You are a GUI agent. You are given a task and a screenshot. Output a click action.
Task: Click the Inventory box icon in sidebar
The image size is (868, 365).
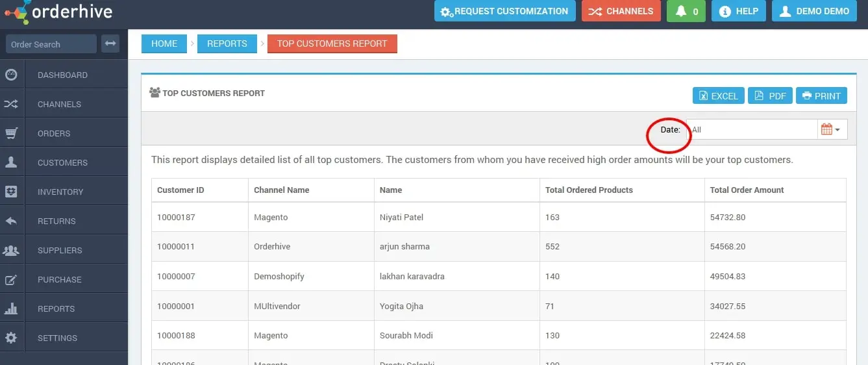point(11,192)
